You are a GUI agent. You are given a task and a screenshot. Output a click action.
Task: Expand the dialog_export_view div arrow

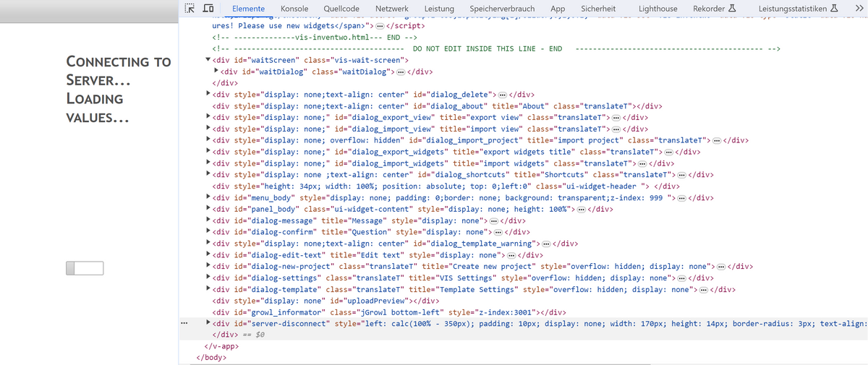coord(208,118)
